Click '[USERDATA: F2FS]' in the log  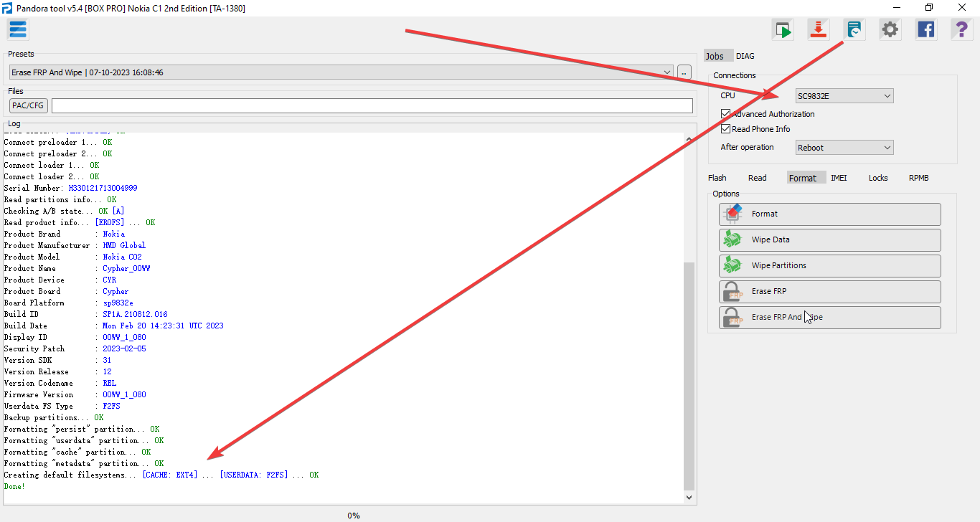point(253,475)
